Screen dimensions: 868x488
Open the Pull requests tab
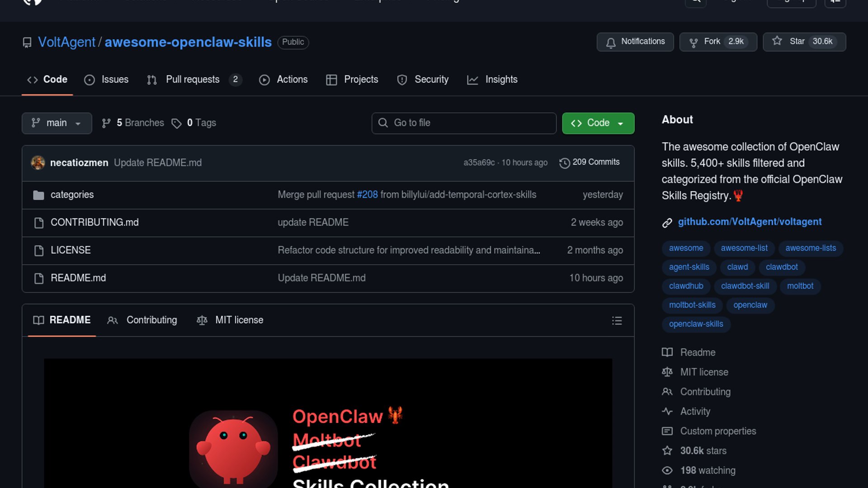pyautogui.click(x=193, y=80)
